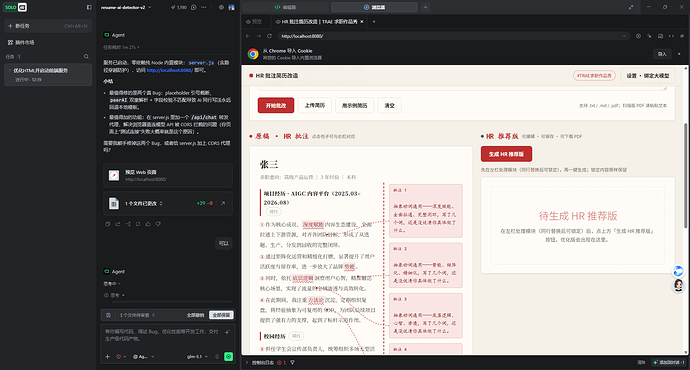
Task: Open changed files diff arrow icon
Action: point(223,203)
